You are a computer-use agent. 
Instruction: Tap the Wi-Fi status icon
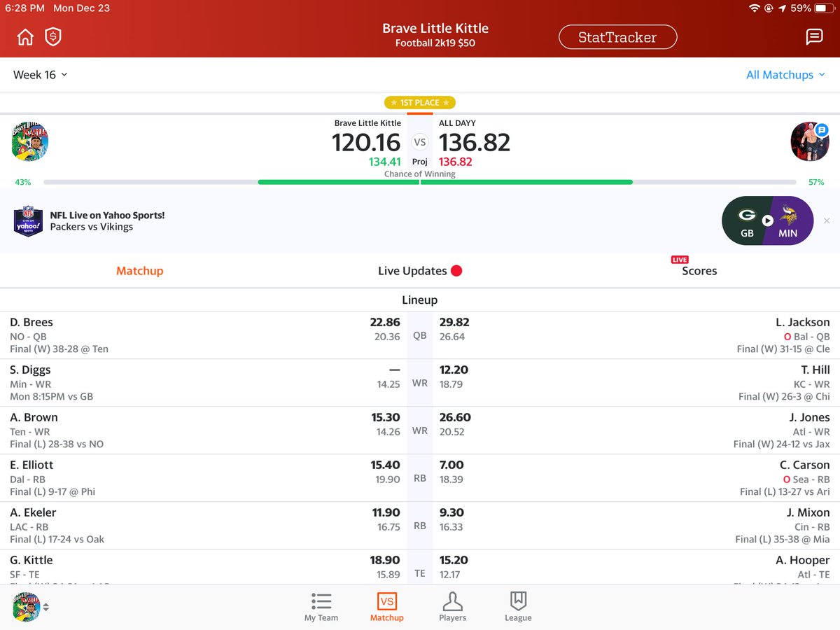[754, 8]
